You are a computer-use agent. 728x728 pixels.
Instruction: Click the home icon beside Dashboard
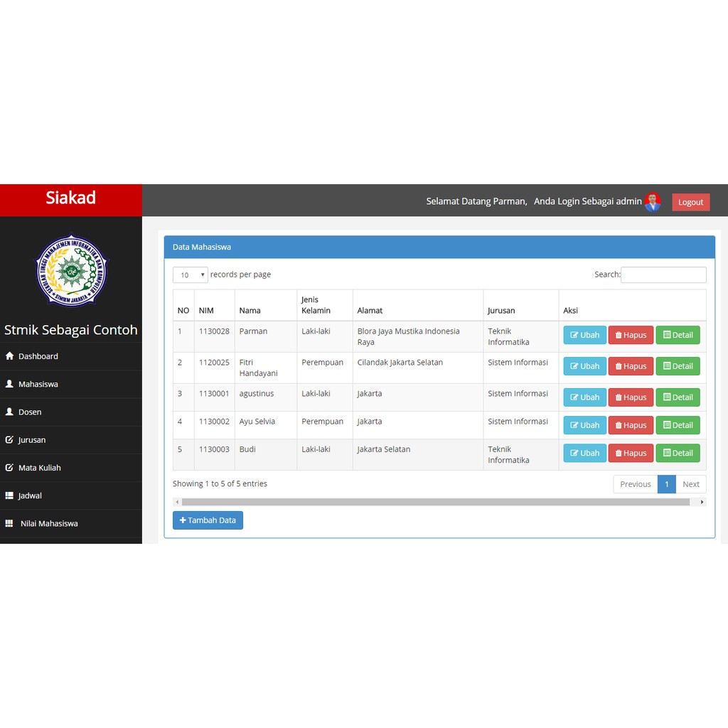(9, 356)
